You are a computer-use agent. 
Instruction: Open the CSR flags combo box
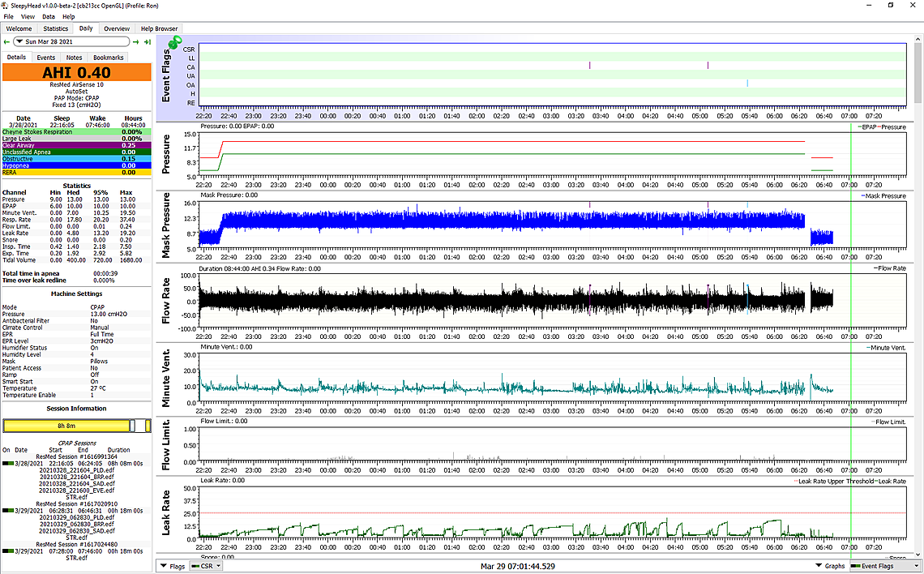206,566
